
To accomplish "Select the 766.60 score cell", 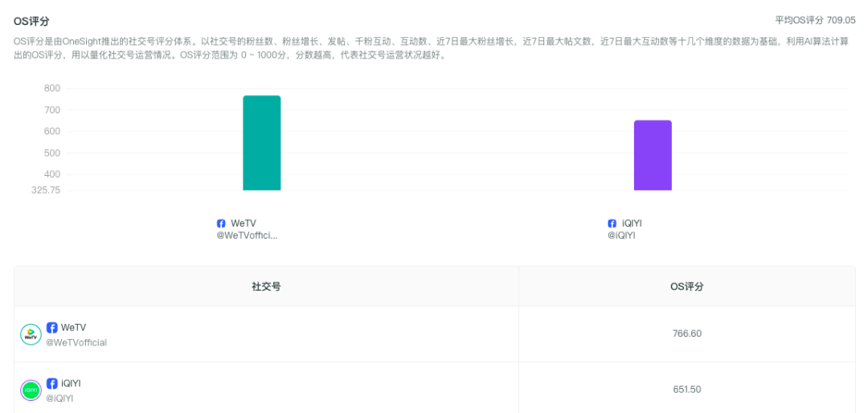I will tap(687, 333).
